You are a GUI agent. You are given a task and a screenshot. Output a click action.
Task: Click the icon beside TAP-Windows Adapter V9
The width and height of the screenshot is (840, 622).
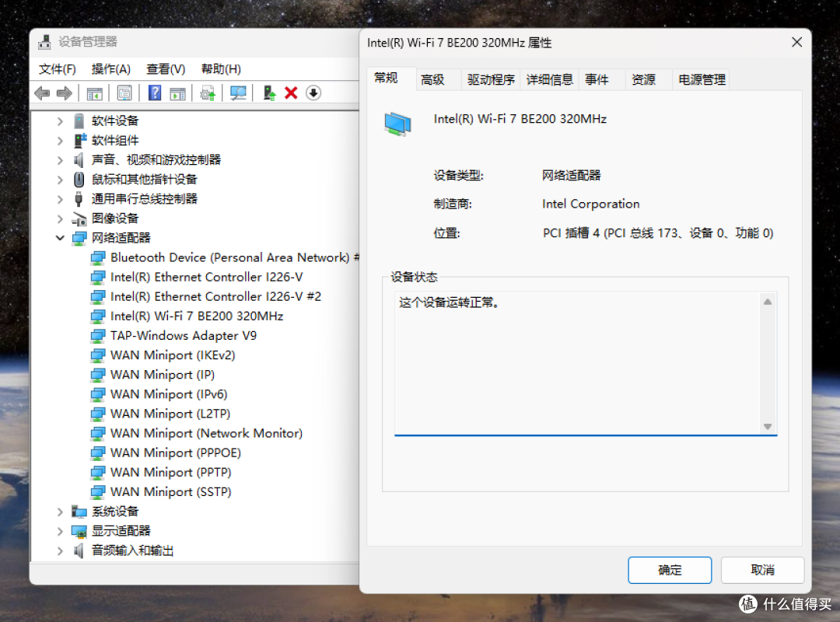pyautogui.click(x=98, y=336)
